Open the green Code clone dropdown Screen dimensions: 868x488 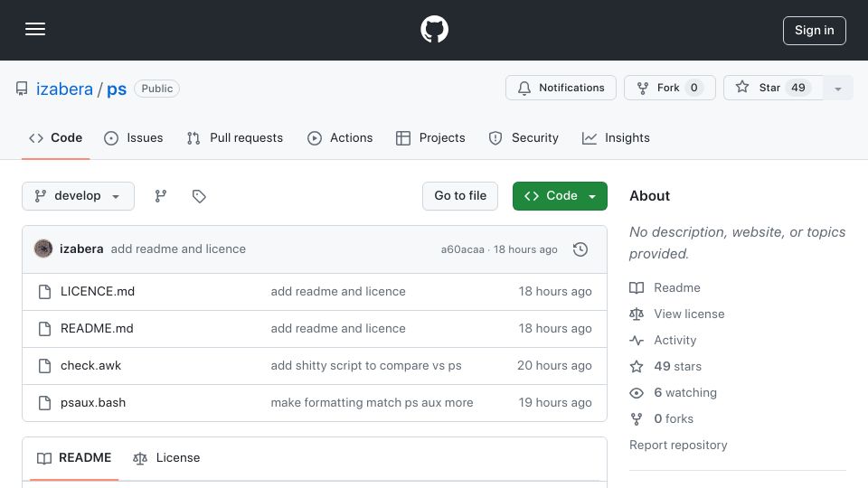coord(560,196)
